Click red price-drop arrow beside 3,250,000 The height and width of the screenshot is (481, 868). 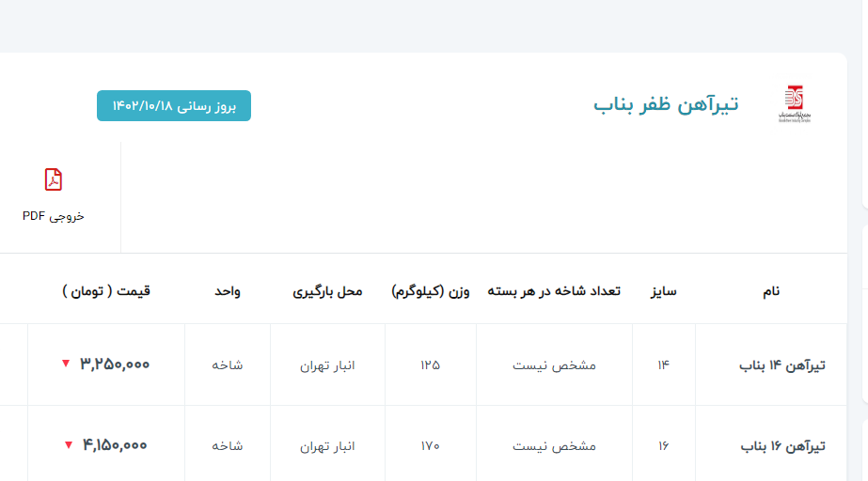click(65, 365)
